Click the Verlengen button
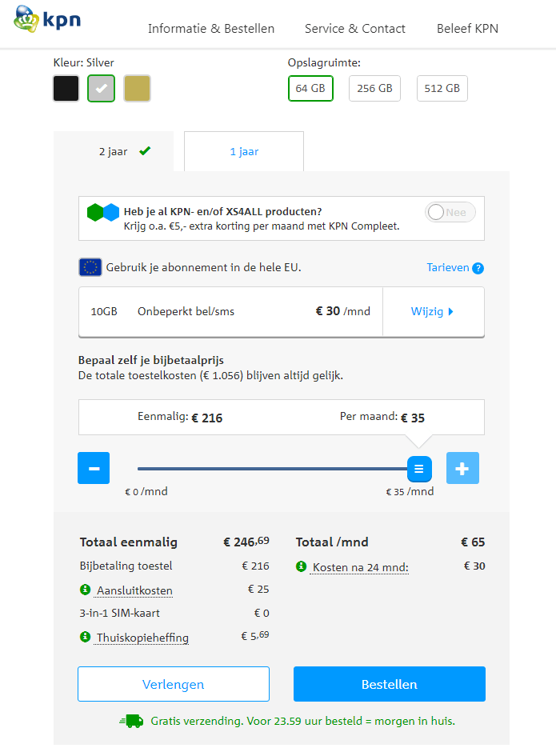This screenshot has height=756, width=556. point(174,684)
